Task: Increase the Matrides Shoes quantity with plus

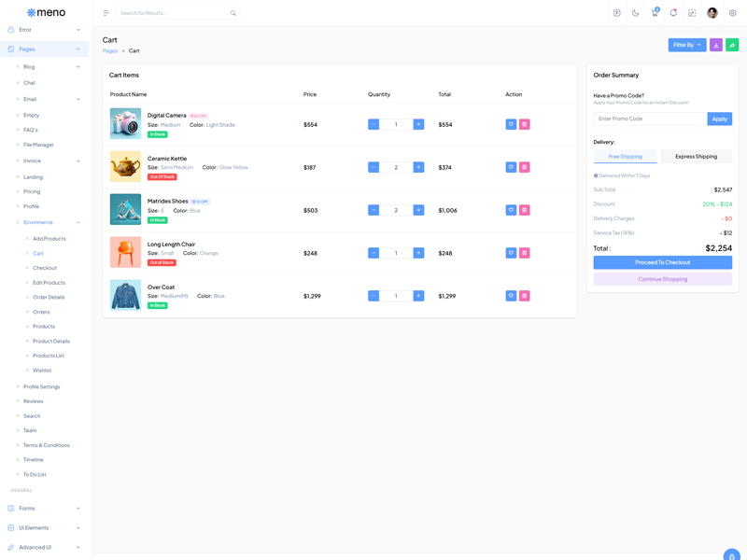Action: tap(418, 210)
